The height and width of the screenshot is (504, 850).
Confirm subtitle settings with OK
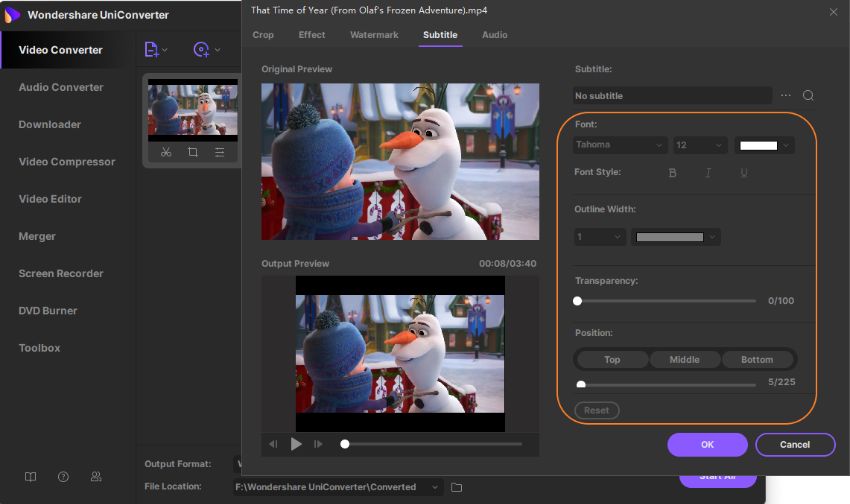point(707,444)
